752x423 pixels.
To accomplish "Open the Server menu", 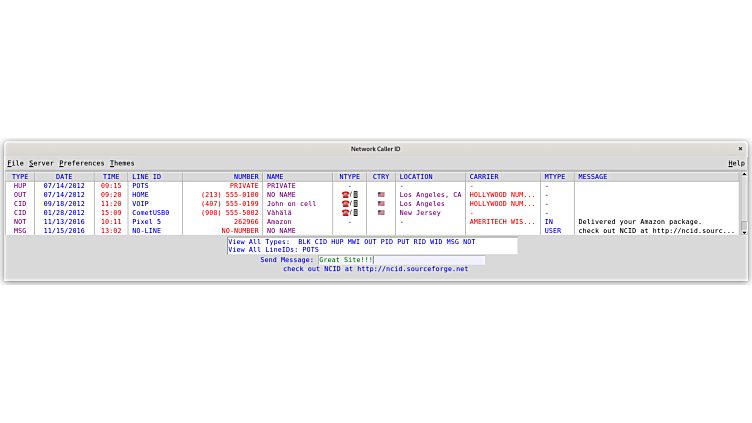I will coord(41,163).
